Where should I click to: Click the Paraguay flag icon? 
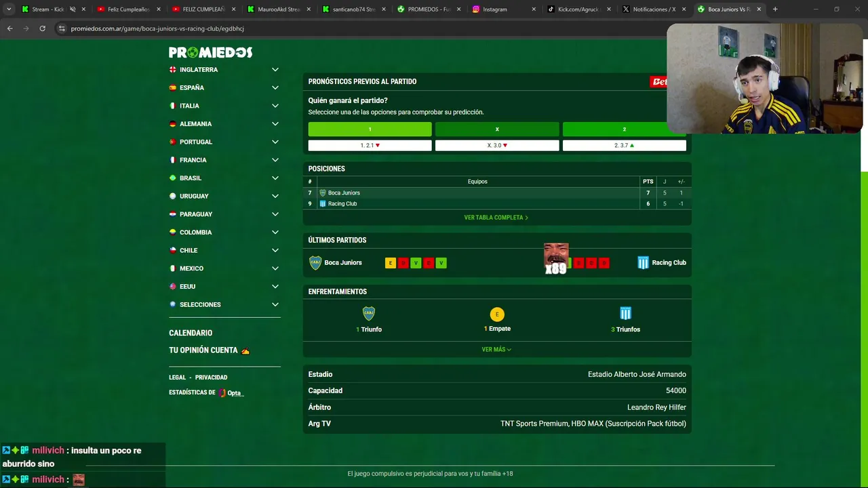point(173,214)
